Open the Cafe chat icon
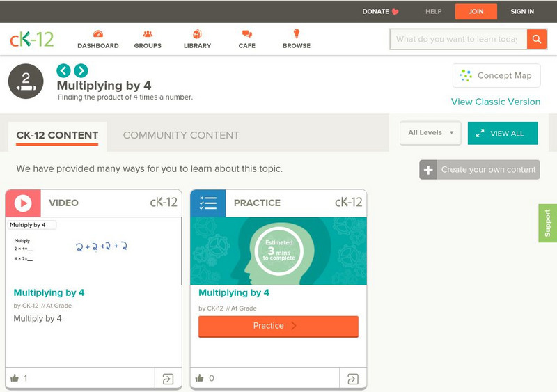The width and height of the screenshot is (557, 392). (x=246, y=34)
